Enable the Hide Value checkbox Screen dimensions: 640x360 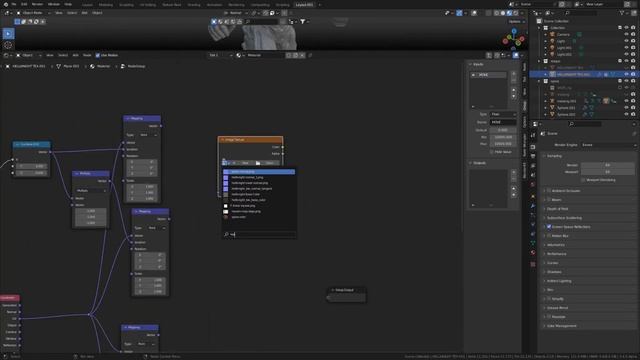click(491, 152)
